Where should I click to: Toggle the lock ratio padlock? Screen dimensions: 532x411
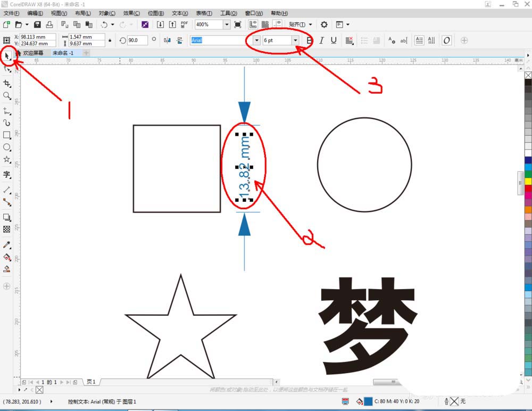(110, 40)
